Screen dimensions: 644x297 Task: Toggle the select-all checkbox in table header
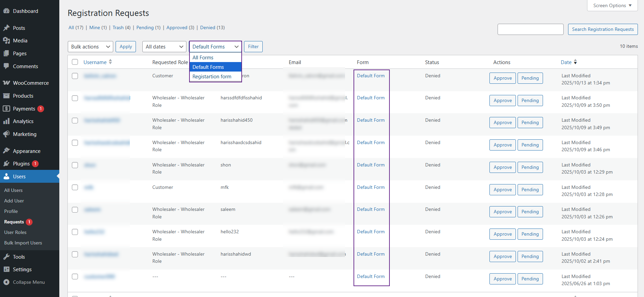coord(75,62)
